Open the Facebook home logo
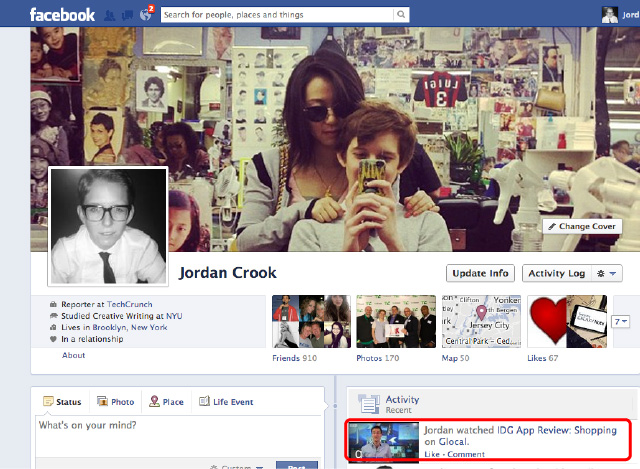Image resolution: width=640 pixels, height=469 pixels. coord(62,15)
